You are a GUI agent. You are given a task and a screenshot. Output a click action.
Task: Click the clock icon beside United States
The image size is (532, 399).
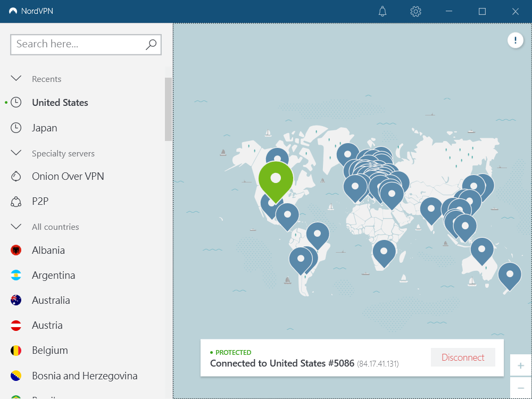point(16,103)
